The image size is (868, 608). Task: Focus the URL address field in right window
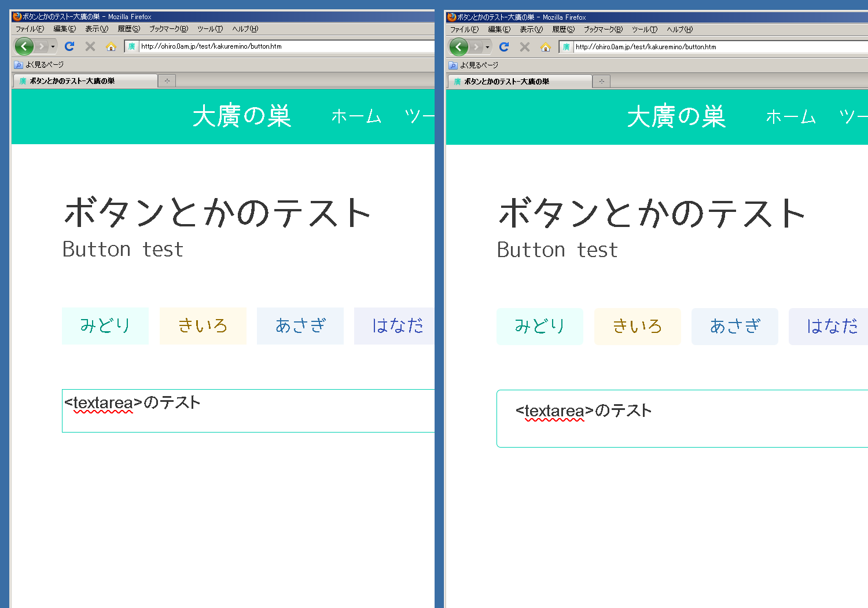tap(718, 47)
